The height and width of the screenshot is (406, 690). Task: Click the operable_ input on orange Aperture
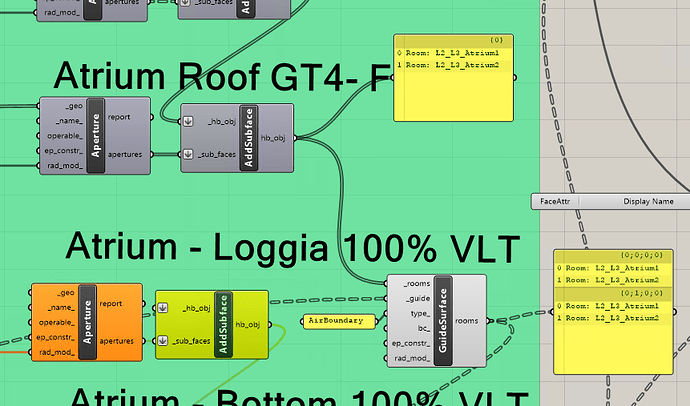57,322
